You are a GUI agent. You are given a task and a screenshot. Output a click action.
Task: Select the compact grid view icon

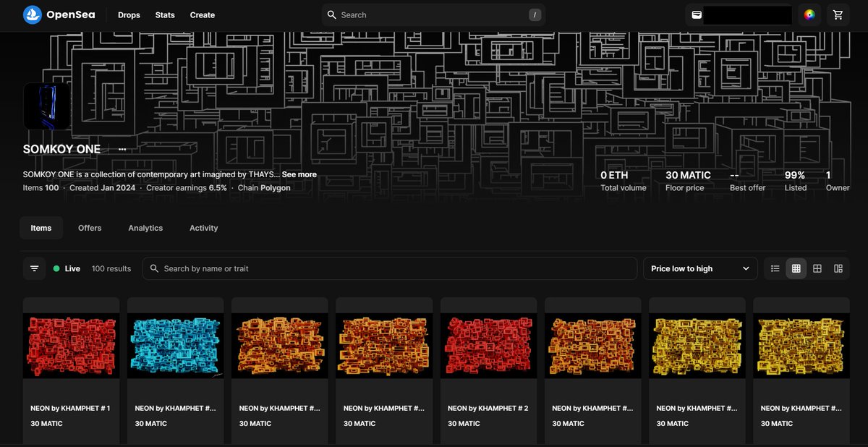[796, 268]
